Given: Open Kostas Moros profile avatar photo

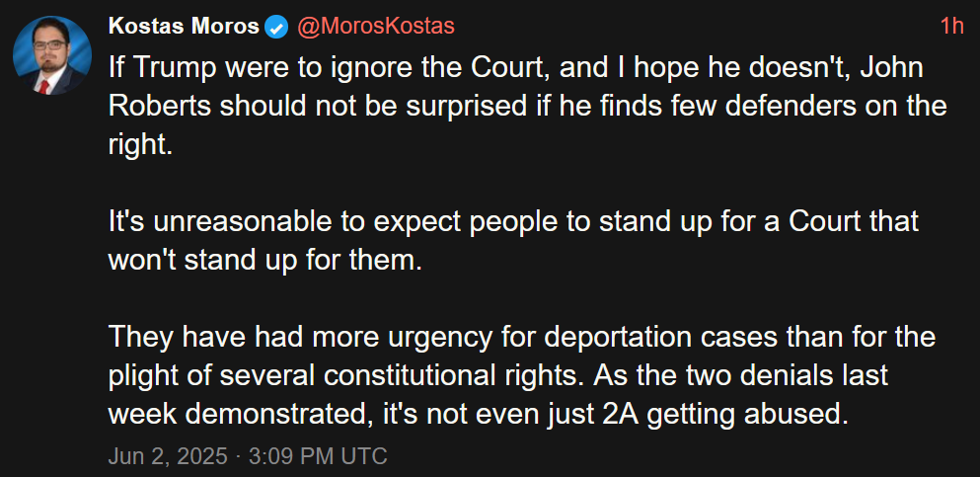Looking at the screenshot, I should click(52, 55).
